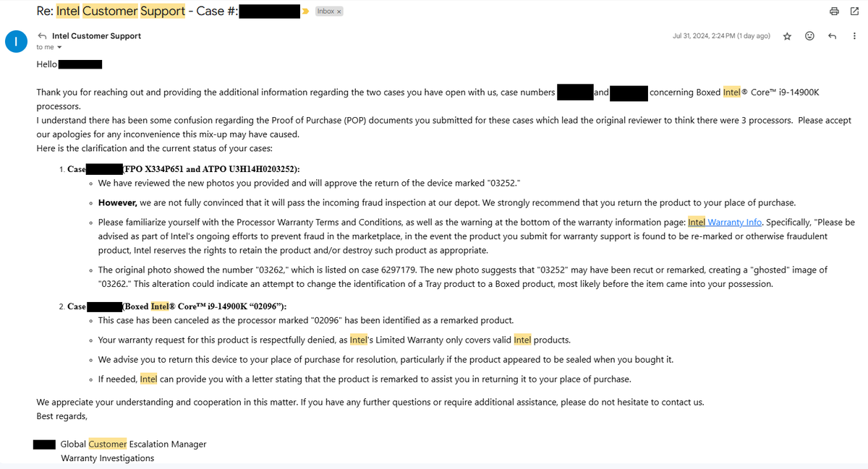The height and width of the screenshot is (469, 868).
Task: Print this email
Action: pyautogui.click(x=834, y=11)
